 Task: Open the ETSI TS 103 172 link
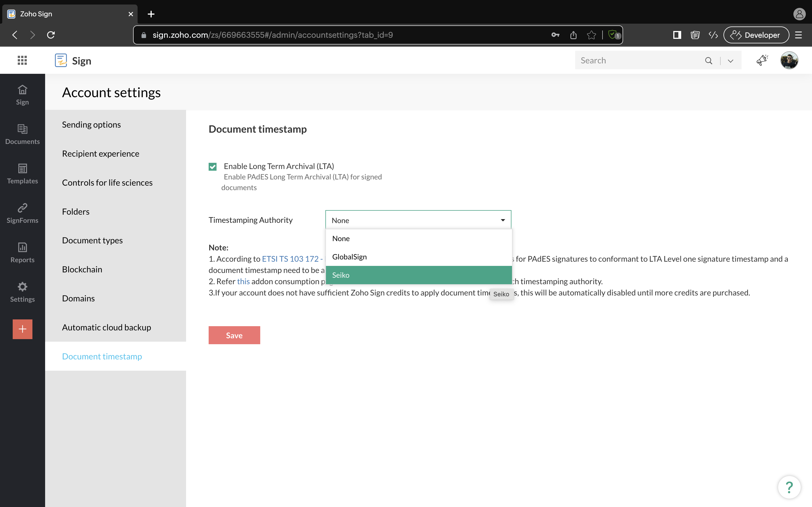click(x=290, y=259)
